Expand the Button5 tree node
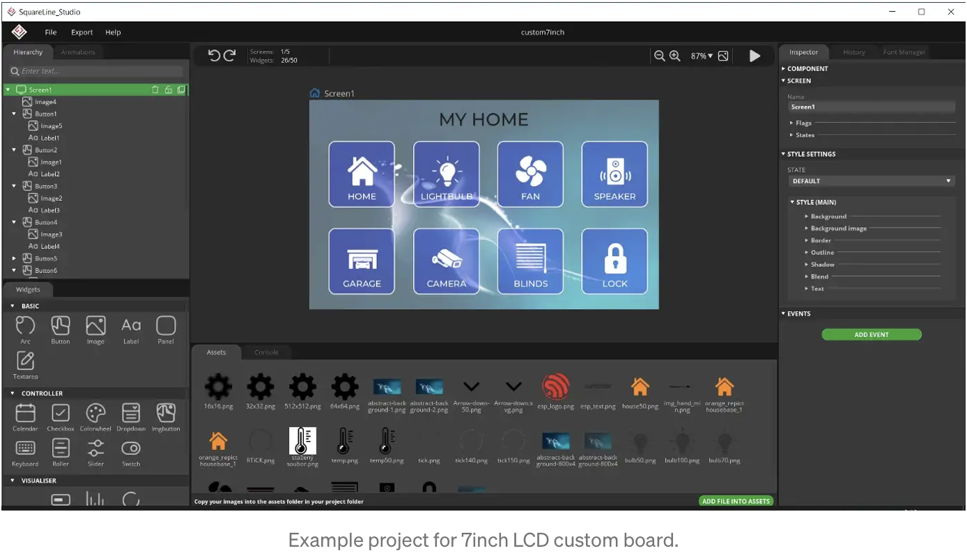 coord(14,258)
